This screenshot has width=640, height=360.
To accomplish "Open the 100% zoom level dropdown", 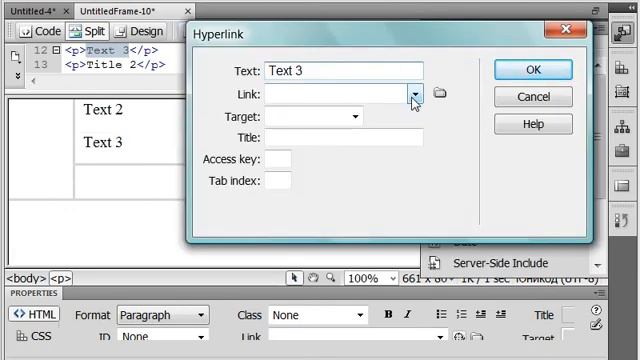I will 371,278.
